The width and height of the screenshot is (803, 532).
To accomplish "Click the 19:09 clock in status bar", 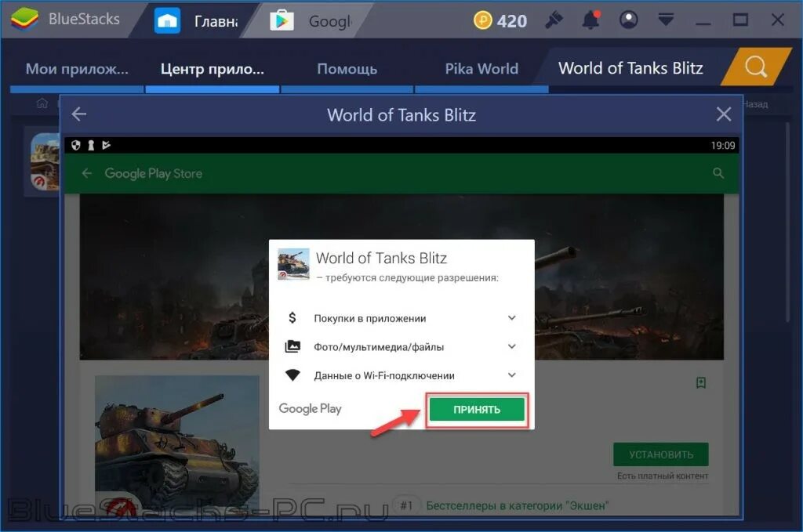I will coord(722,145).
